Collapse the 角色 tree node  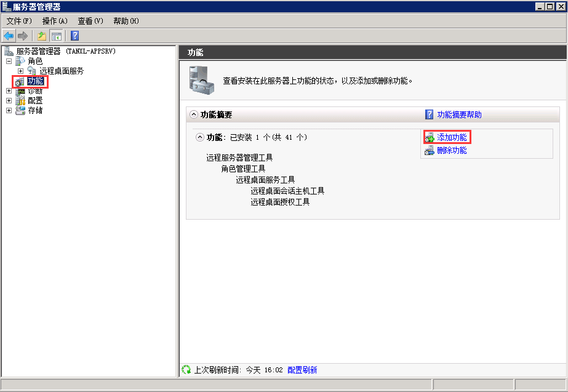(9, 61)
